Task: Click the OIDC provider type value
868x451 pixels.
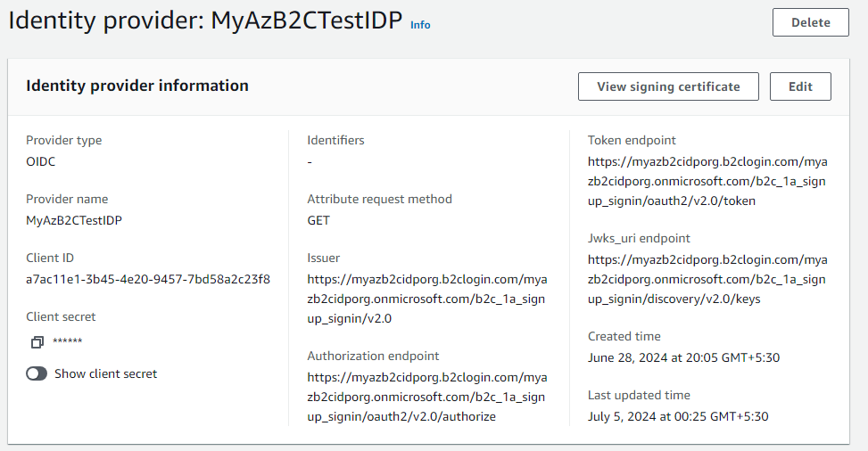Action: pyautogui.click(x=41, y=161)
